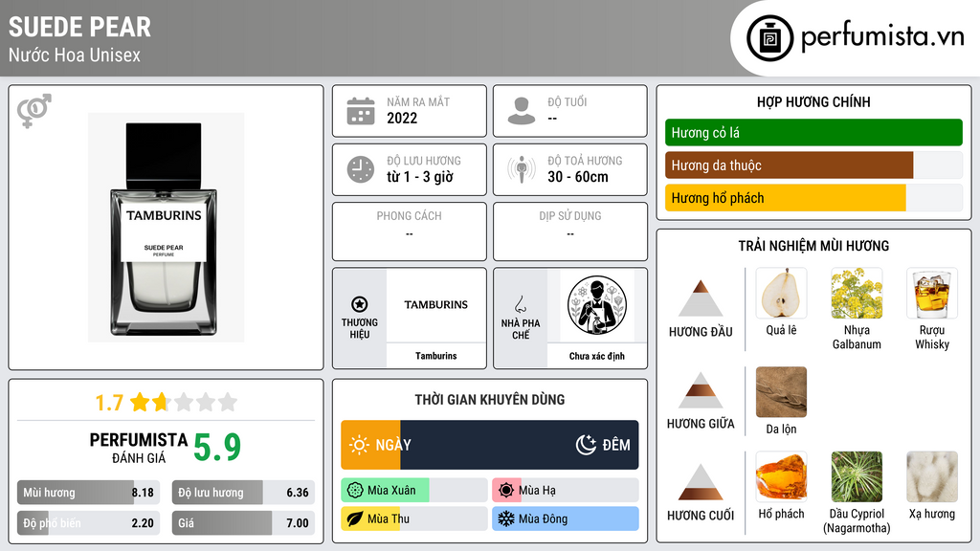Image resolution: width=980 pixels, height=551 pixels.
Task: Click the yellow Hương hổ phách bar
Action: (785, 198)
